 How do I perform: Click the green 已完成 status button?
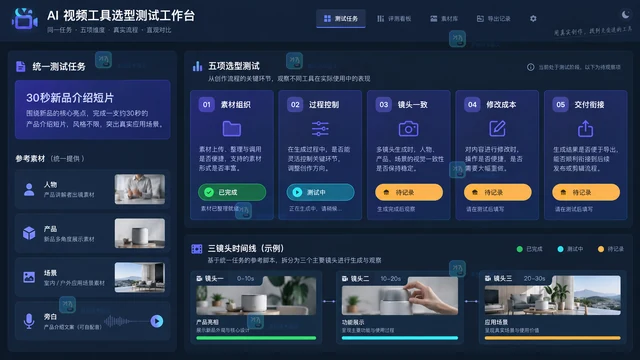tap(232, 192)
